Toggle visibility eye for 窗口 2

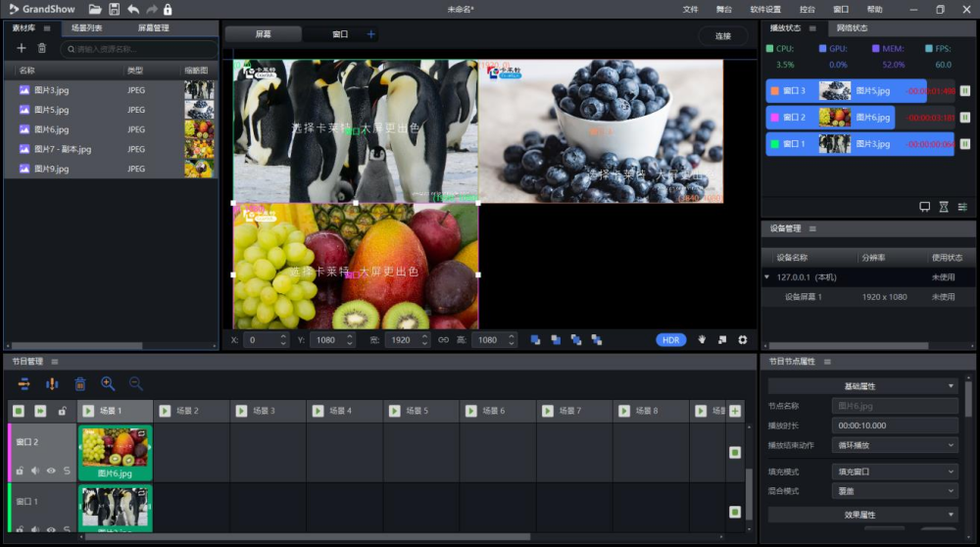(51, 471)
